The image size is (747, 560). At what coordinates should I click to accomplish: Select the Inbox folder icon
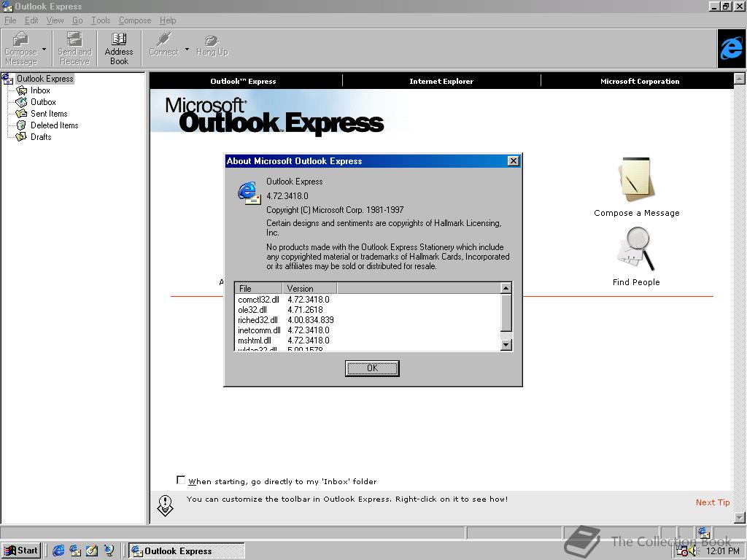pos(21,90)
